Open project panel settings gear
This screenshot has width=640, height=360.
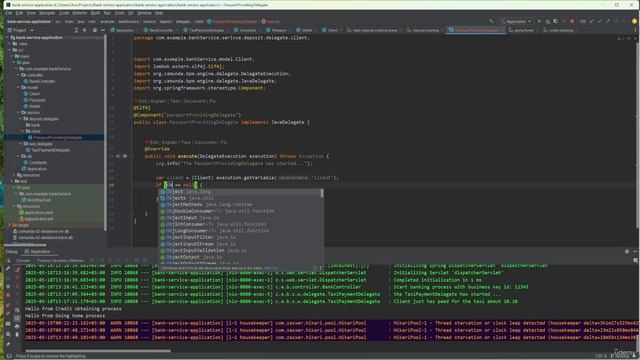(95, 30)
